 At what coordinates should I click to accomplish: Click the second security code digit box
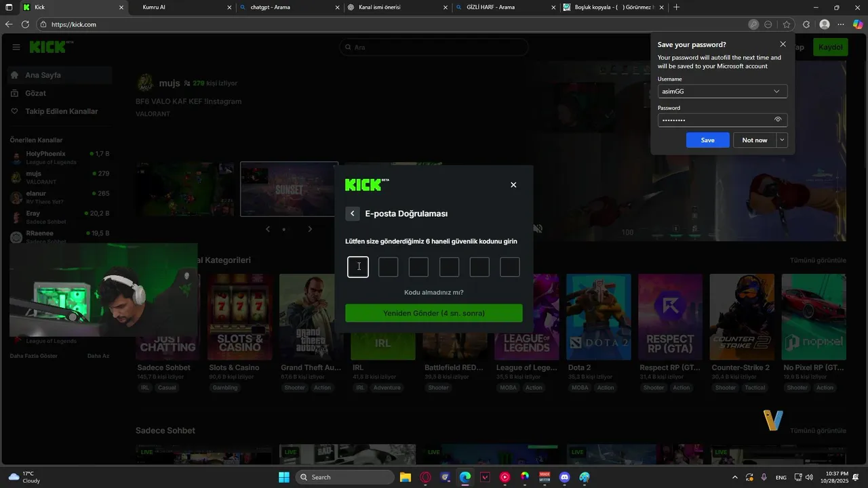pos(388,267)
